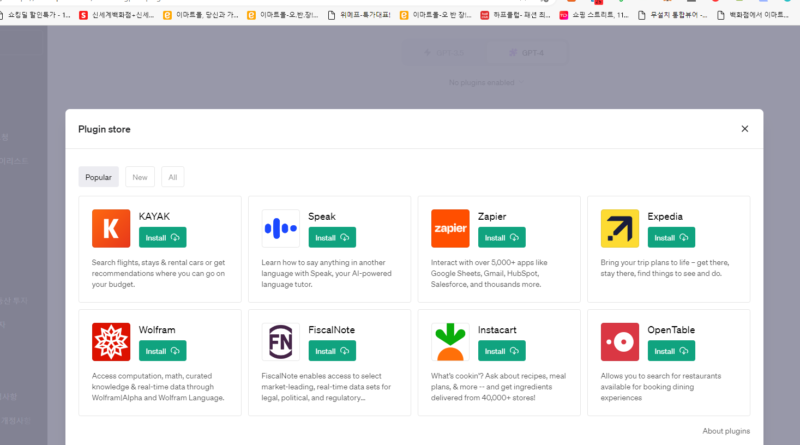The image size is (800, 445).
Task: Install the Instacart plugin
Action: 501,351
